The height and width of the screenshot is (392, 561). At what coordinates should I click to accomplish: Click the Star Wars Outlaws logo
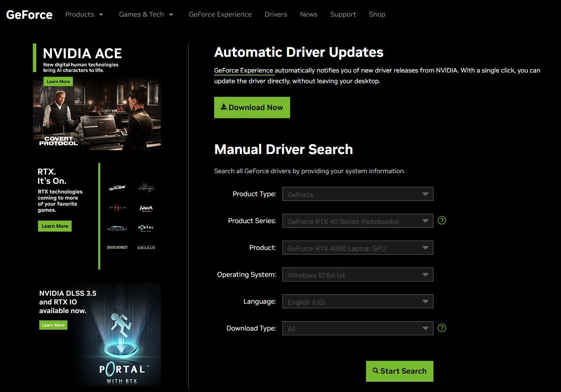[117, 188]
